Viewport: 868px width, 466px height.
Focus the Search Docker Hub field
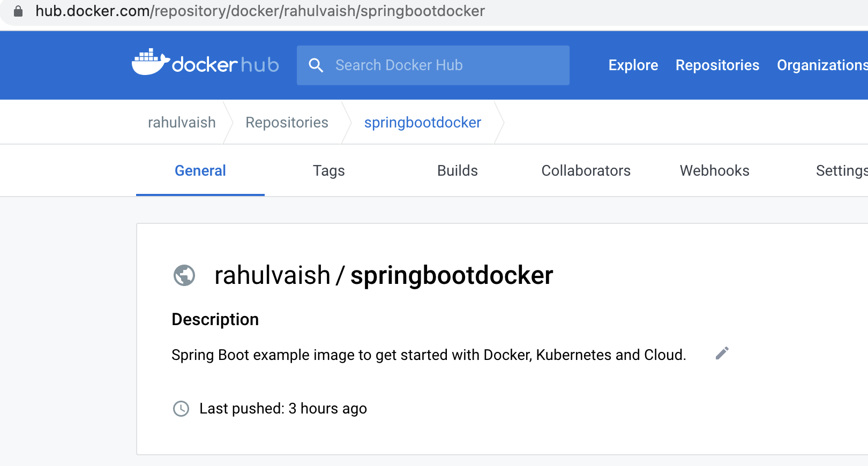(x=433, y=65)
